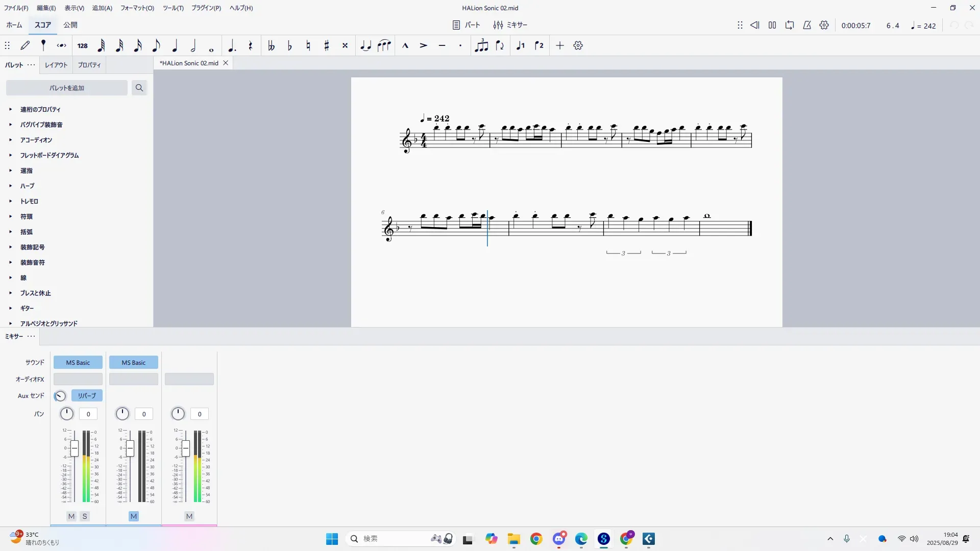Solo the first mixer channel

(85, 516)
